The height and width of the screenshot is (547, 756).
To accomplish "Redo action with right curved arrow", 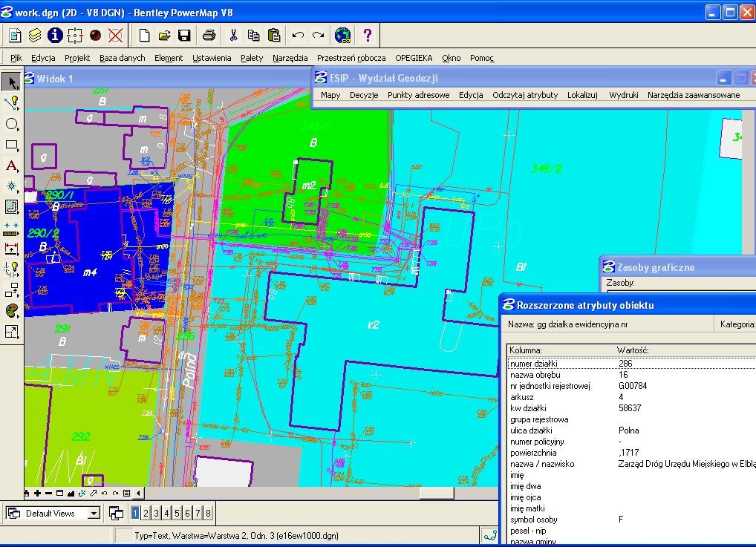I will pos(318,35).
